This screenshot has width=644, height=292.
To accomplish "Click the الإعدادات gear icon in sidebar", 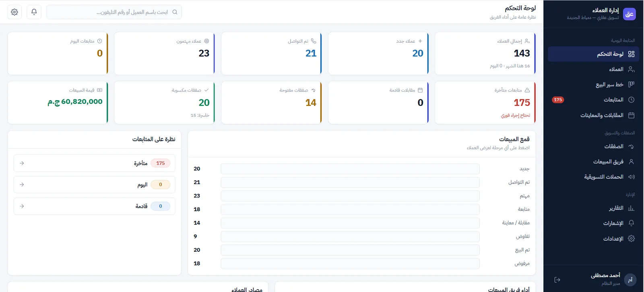I will tap(631, 239).
